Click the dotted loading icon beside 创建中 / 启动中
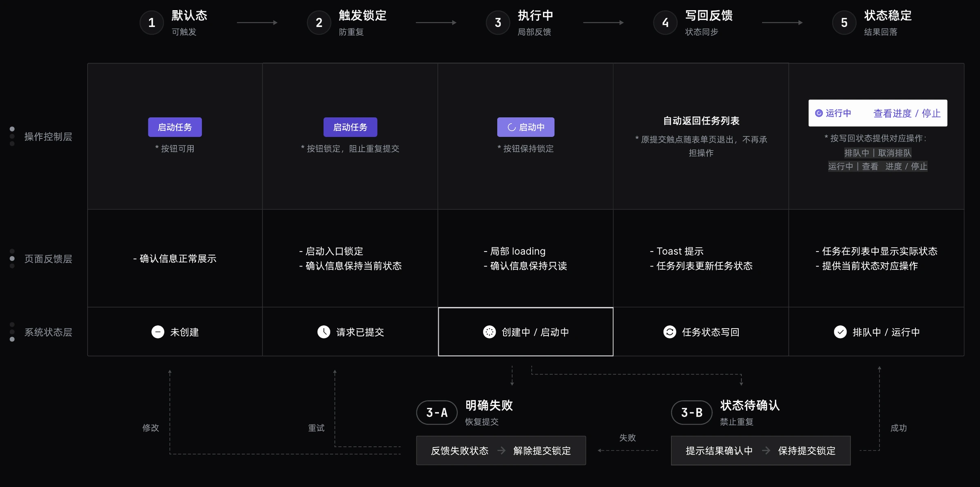 coord(489,332)
